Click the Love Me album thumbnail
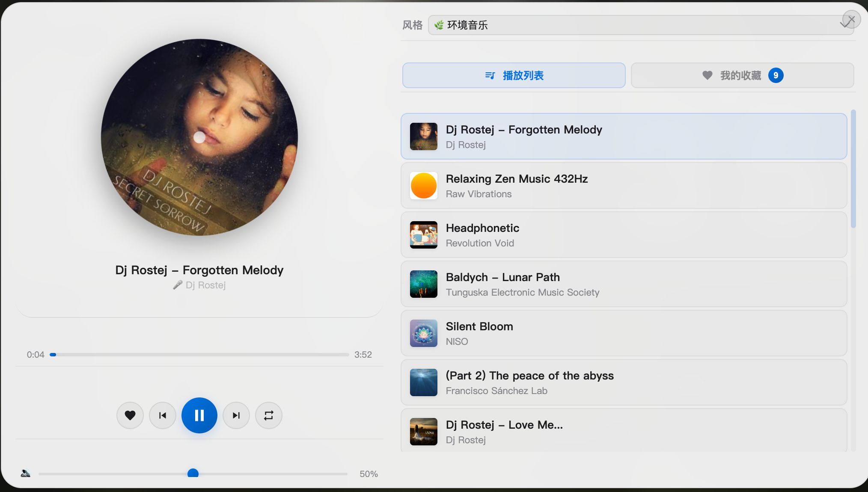 424,432
